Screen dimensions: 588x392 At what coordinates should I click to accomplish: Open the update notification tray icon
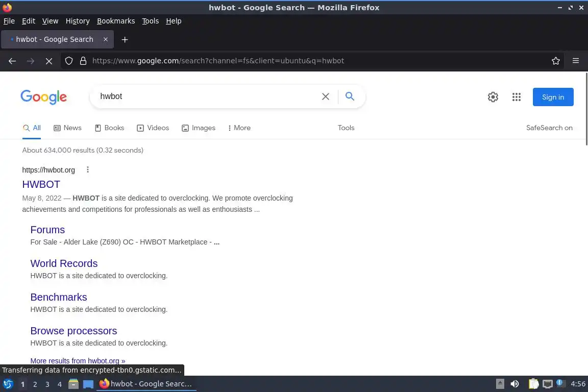pyautogui.click(x=559, y=383)
